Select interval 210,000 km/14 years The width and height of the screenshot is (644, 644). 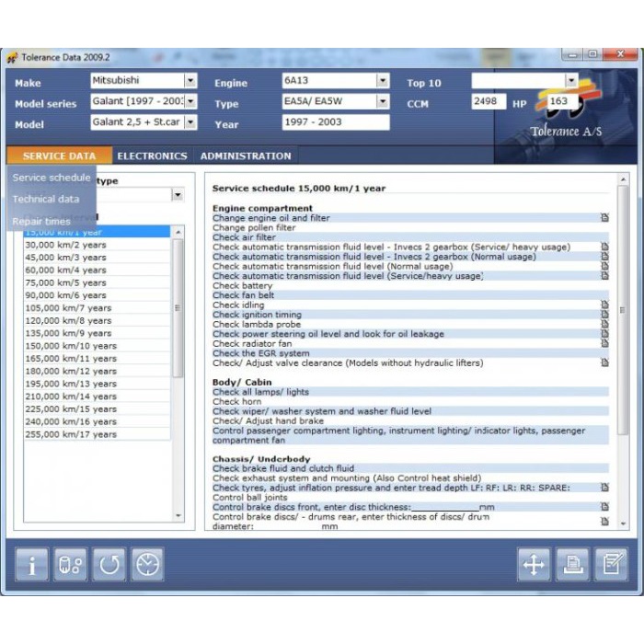coord(97,397)
